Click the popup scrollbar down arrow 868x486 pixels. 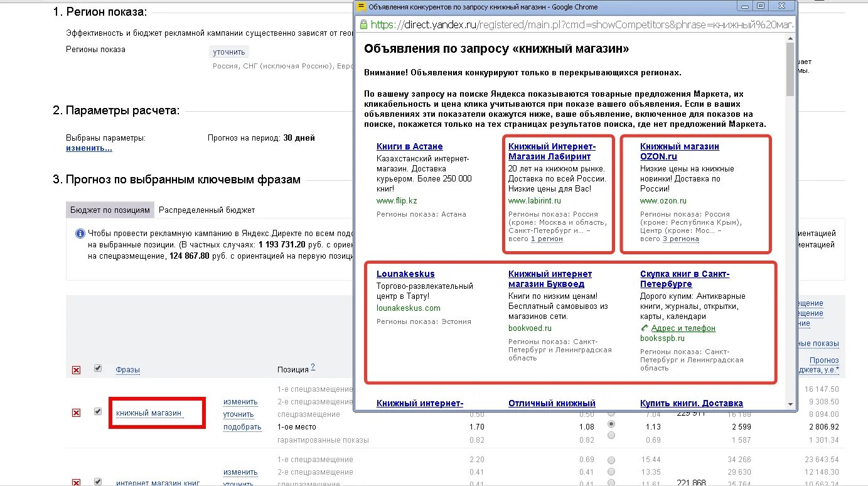click(790, 404)
